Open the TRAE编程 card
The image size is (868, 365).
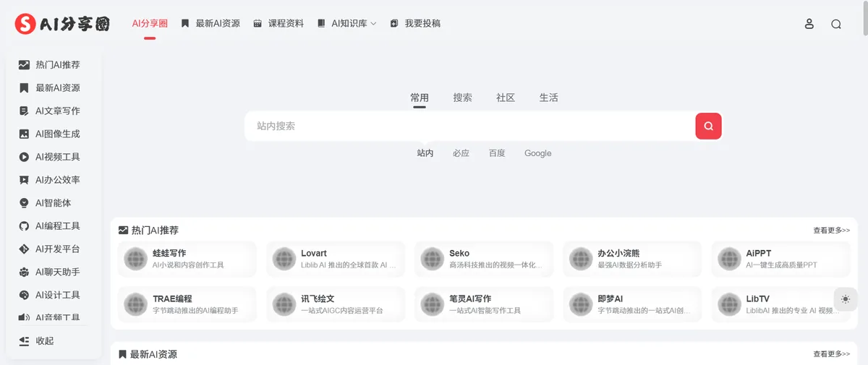187,304
